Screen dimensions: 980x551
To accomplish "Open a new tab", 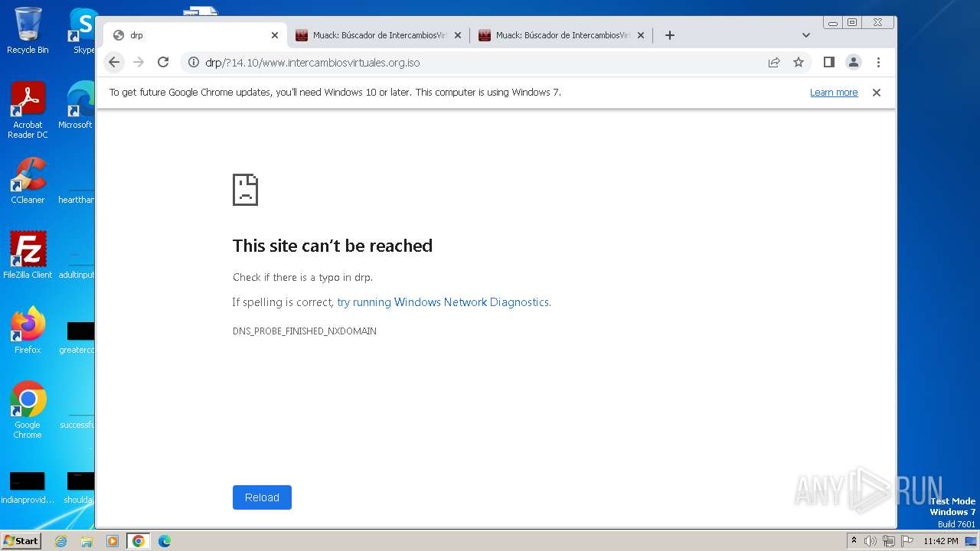I will pos(670,35).
